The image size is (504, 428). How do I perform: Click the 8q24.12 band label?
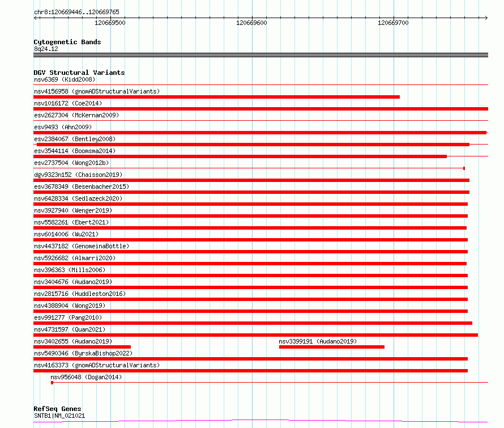point(46,49)
